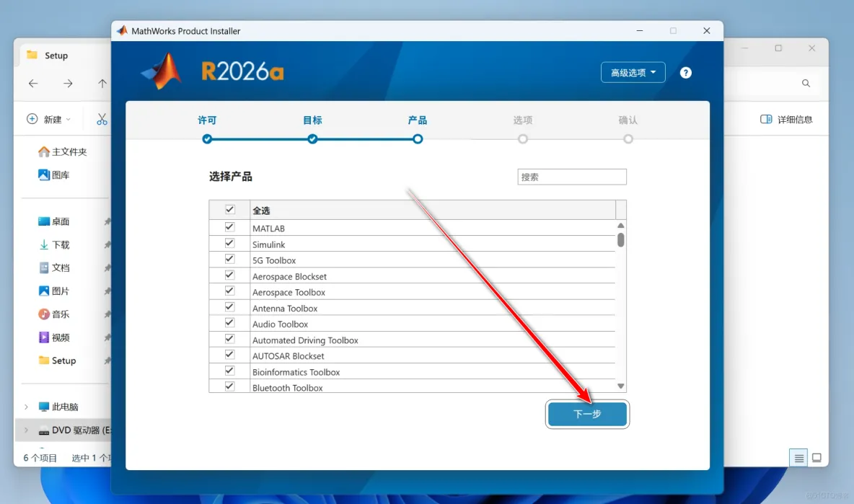Go to the 选项 step

coord(523,138)
